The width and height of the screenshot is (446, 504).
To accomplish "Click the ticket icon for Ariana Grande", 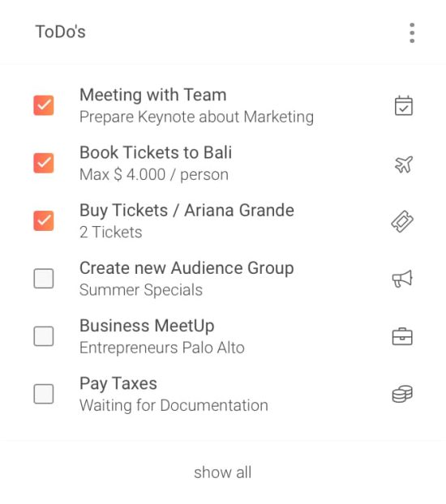I will click(402, 221).
